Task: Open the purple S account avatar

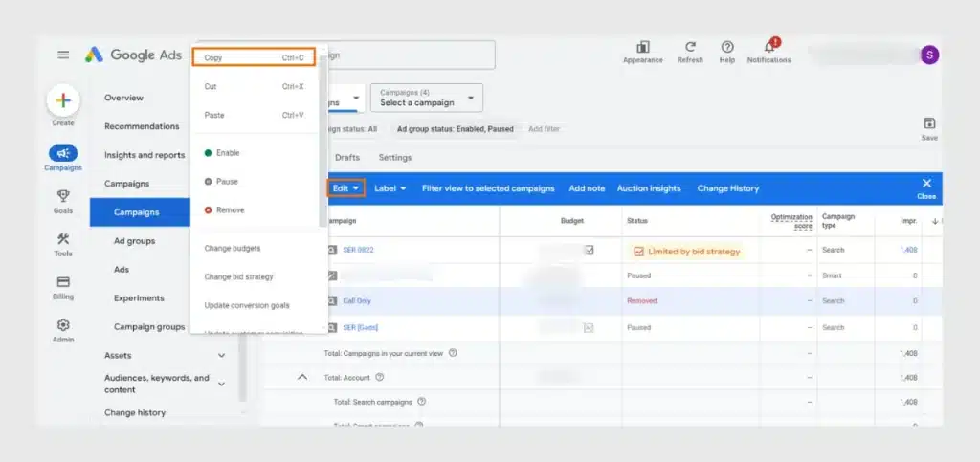Action: [929, 55]
